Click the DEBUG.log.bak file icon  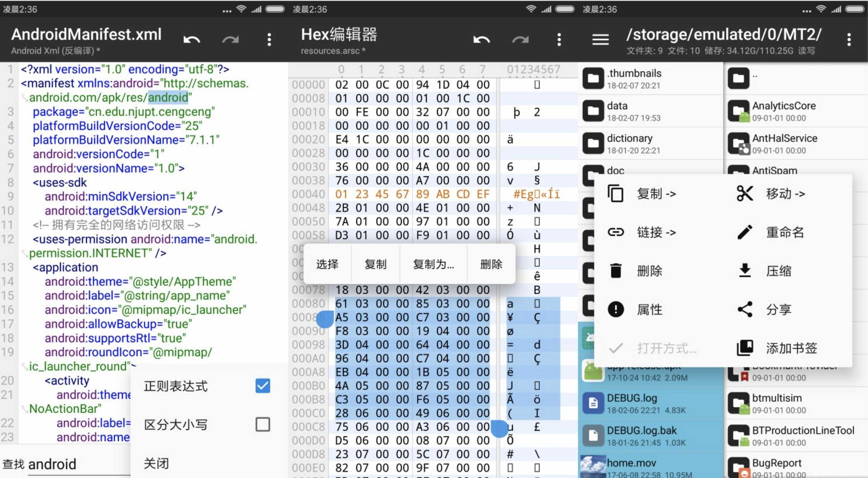click(x=593, y=435)
